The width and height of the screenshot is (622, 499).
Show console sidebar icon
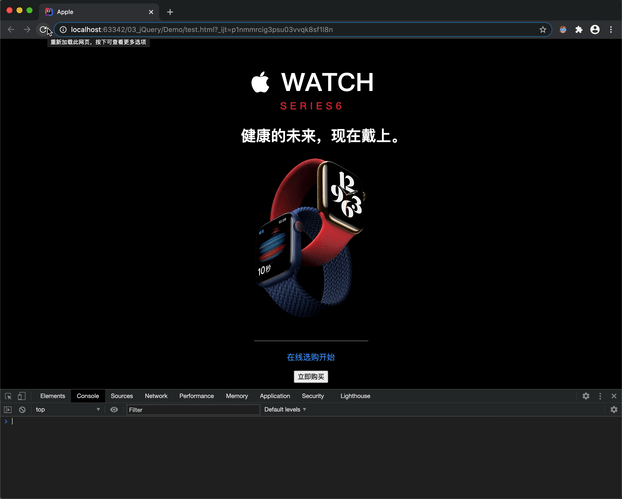8,410
